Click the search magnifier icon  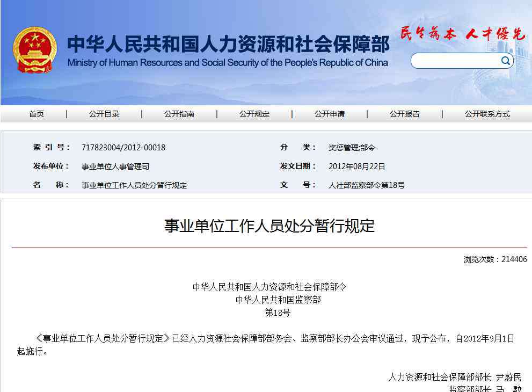(505, 61)
